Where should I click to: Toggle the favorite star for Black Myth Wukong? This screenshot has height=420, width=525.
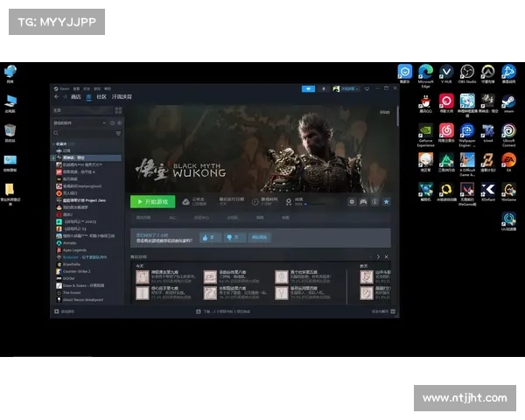[x=387, y=201]
